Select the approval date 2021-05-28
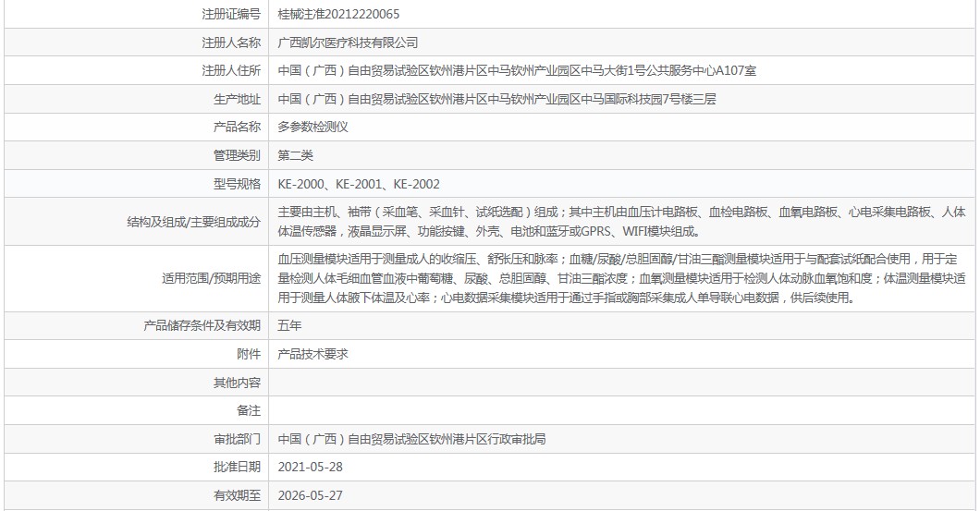Screen dimensions: 980x511 (x=311, y=467)
